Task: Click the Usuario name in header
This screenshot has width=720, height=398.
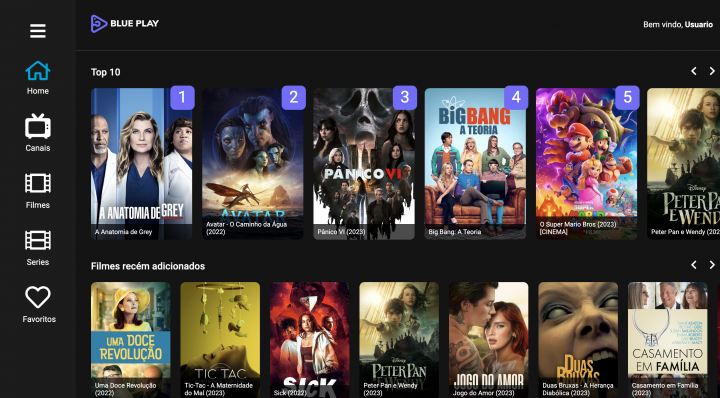Action: (x=698, y=24)
